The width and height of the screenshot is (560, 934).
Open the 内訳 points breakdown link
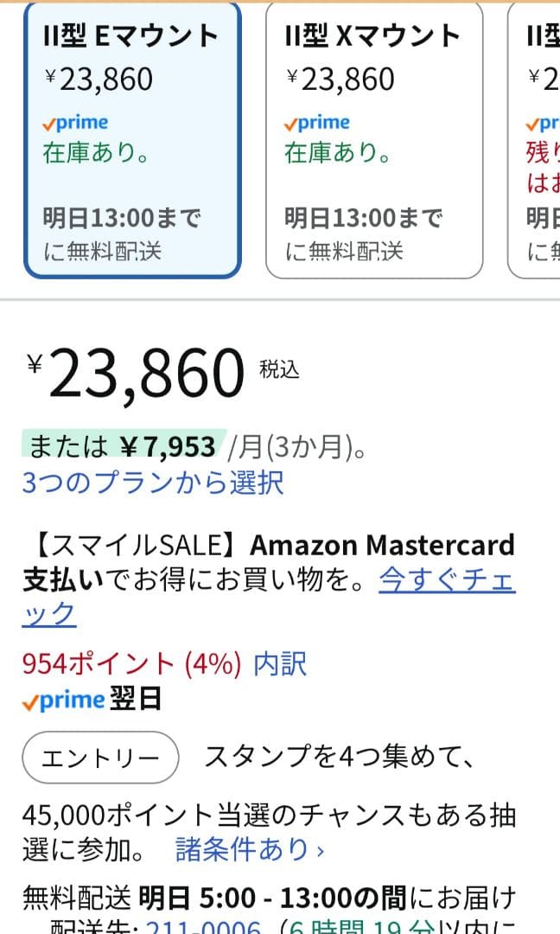point(280,663)
